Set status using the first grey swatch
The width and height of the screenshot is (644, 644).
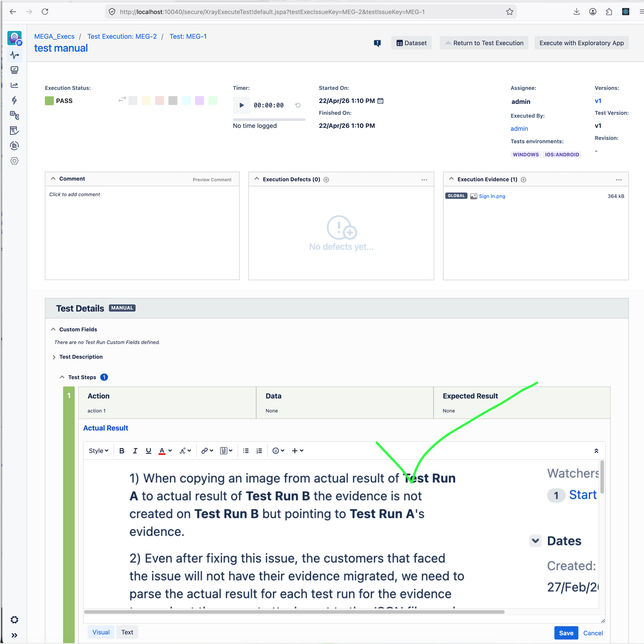point(133,101)
